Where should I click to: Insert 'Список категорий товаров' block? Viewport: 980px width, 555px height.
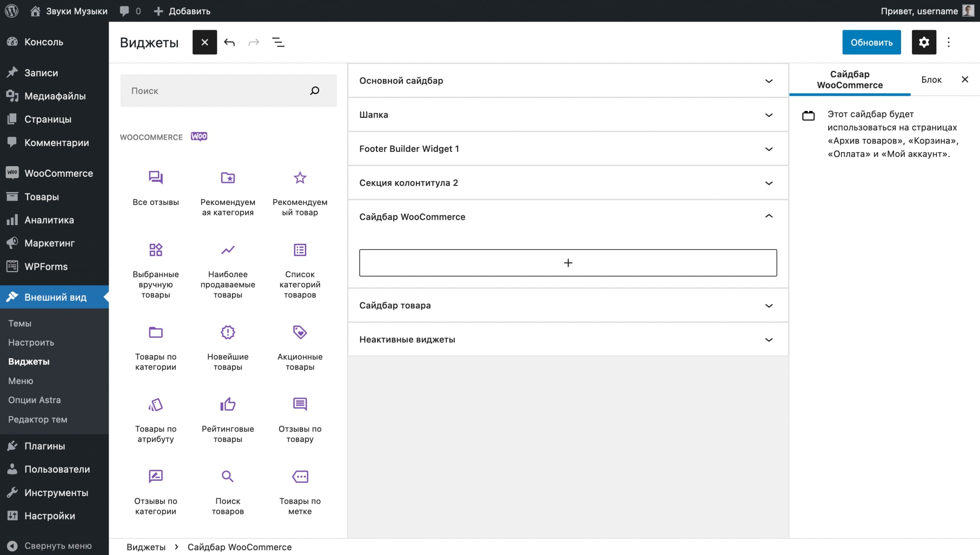coord(300,271)
